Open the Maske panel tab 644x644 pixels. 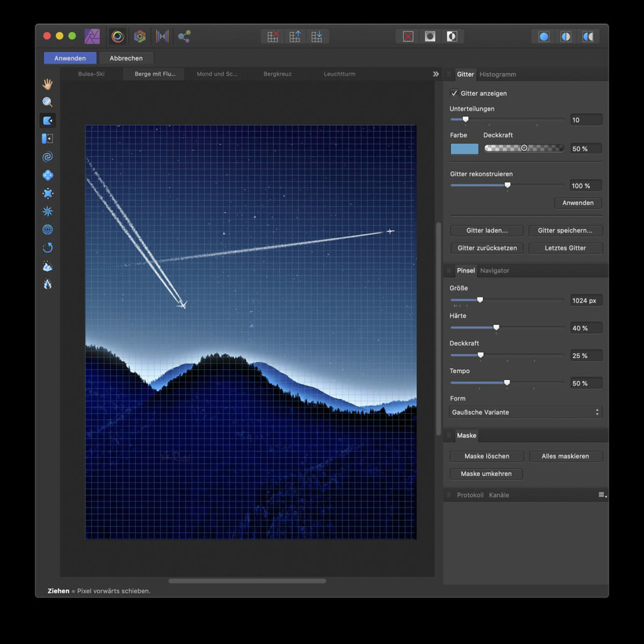click(x=467, y=435)
